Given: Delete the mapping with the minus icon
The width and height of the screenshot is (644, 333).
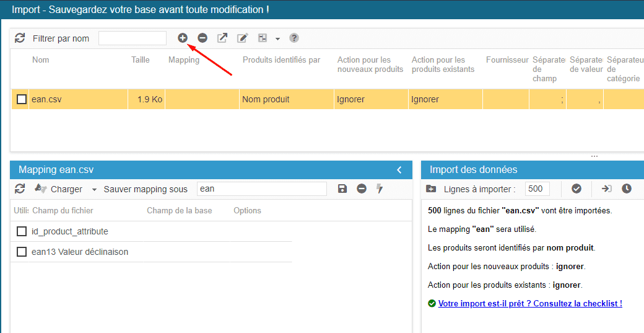Looking at the screenshot, I should (362, 189).
